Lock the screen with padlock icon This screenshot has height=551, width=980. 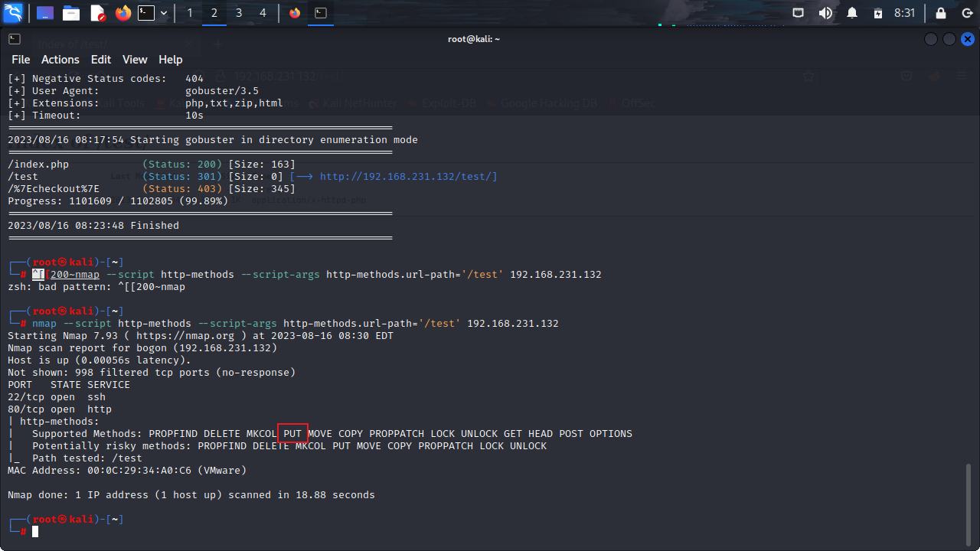coord(941,13)
